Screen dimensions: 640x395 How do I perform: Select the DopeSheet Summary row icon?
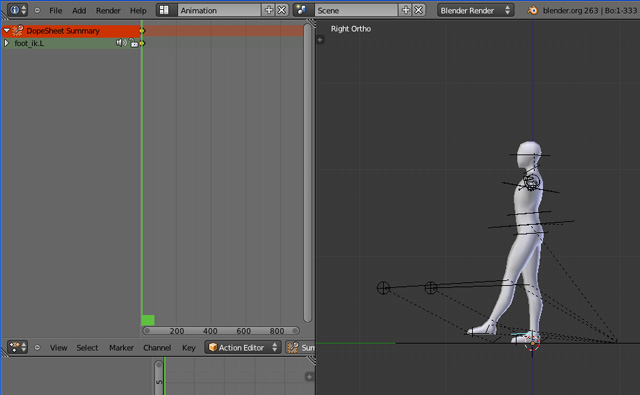18,31
